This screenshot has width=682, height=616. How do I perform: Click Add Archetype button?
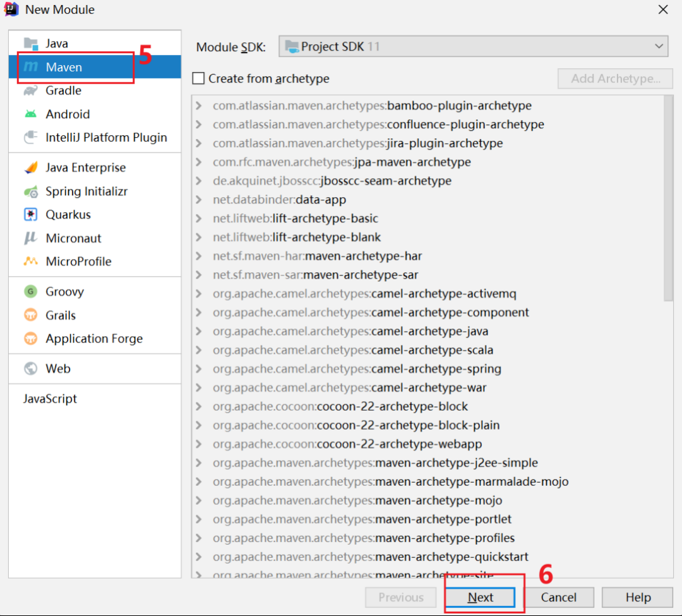(615, 78)
